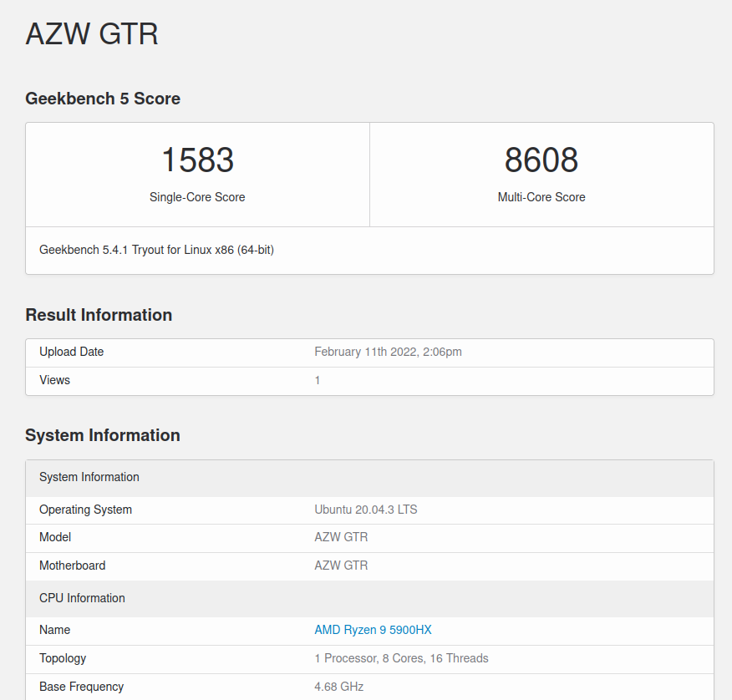Click the large System Information section heading

(x=103, y=435)
